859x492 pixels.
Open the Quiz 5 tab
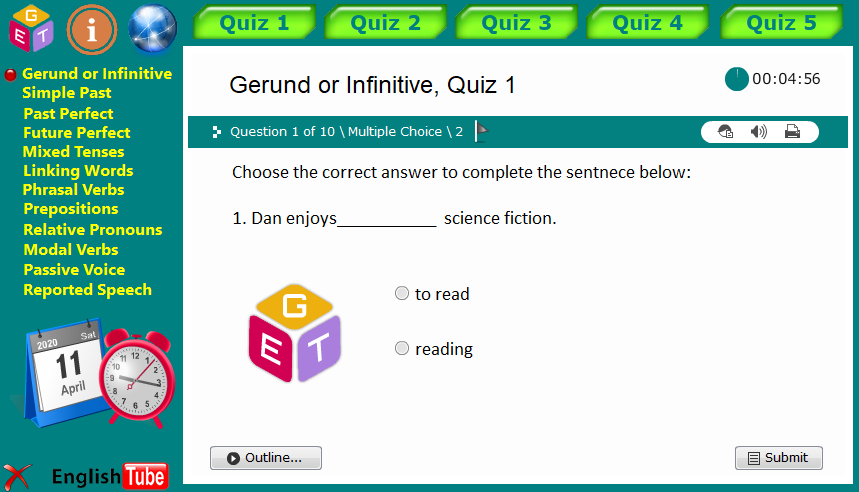[781, 23]
